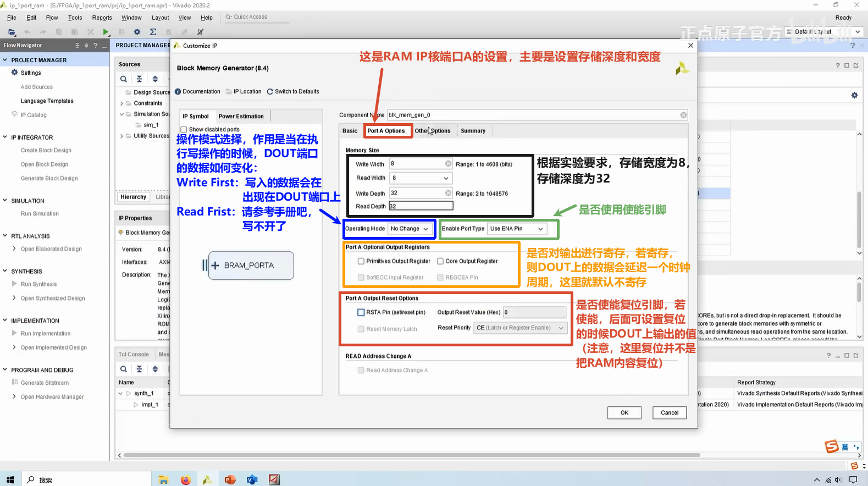Screen dimensions: 868x486
Task: Click Switch to Defaults
Action: click(293, 92)
